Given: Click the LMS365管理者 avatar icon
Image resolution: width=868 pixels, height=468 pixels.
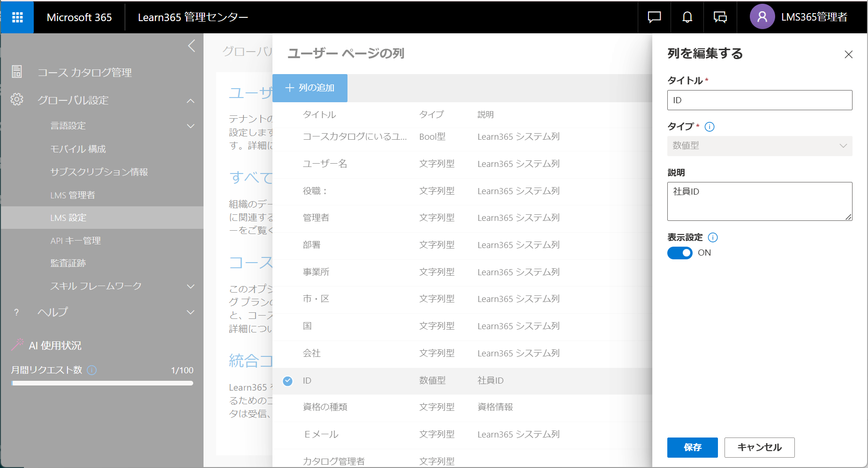Looking at the screenshot, I should click(762, 16).
